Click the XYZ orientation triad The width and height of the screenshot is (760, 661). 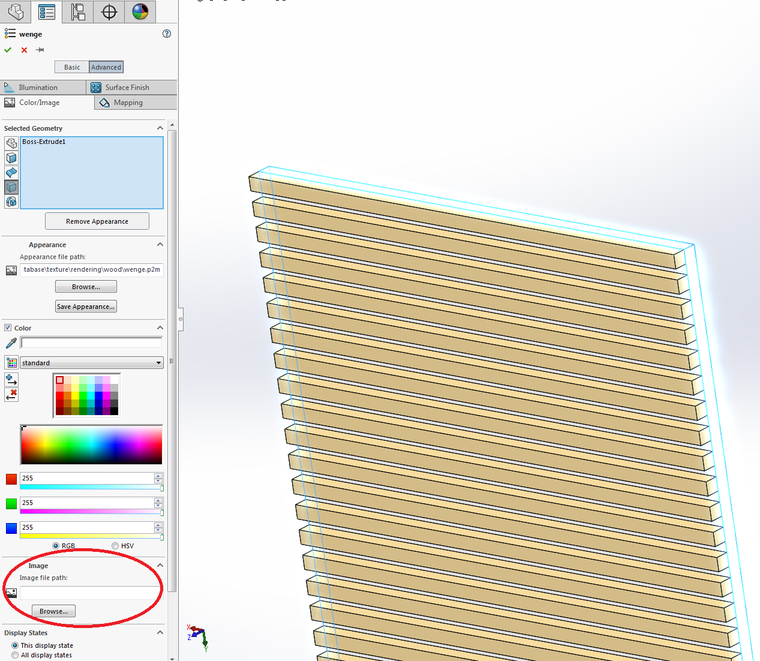tap(198, 637)
